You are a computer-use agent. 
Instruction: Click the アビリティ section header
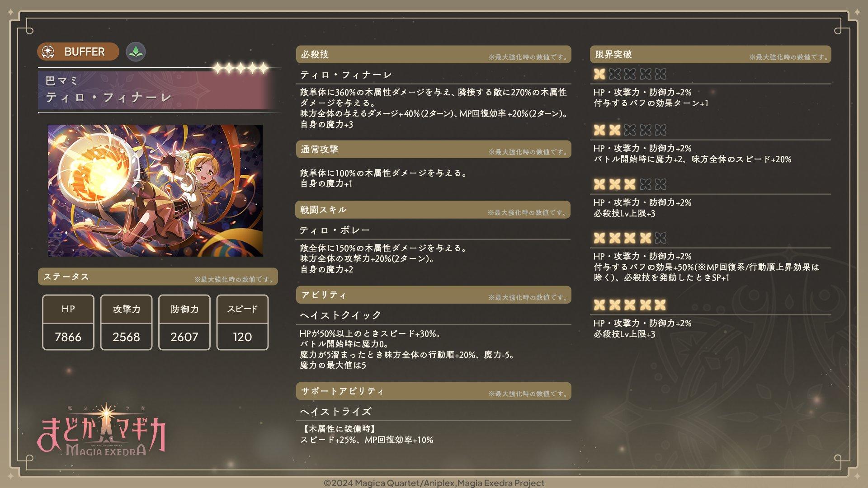coord(434,295)
